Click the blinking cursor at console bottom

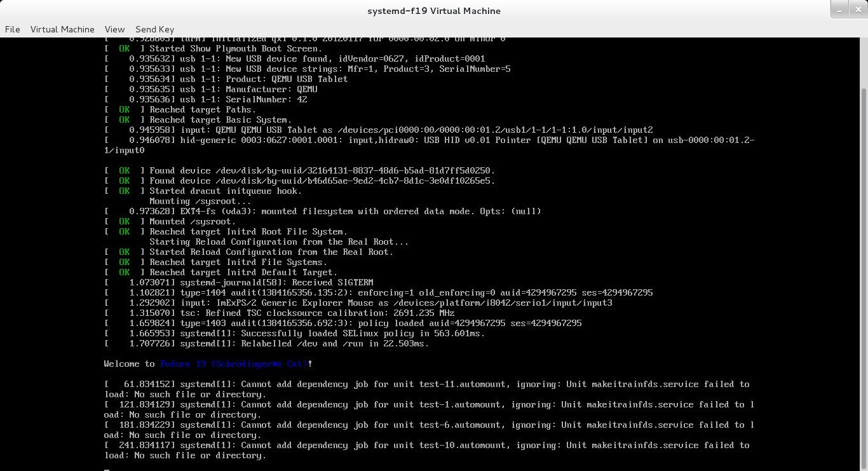tap(107, 470)
